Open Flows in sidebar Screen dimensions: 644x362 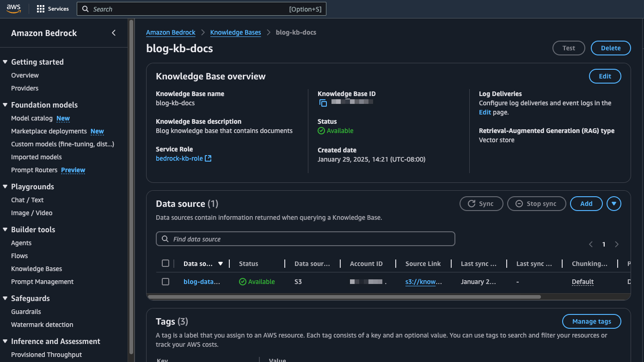coord(19,256)
